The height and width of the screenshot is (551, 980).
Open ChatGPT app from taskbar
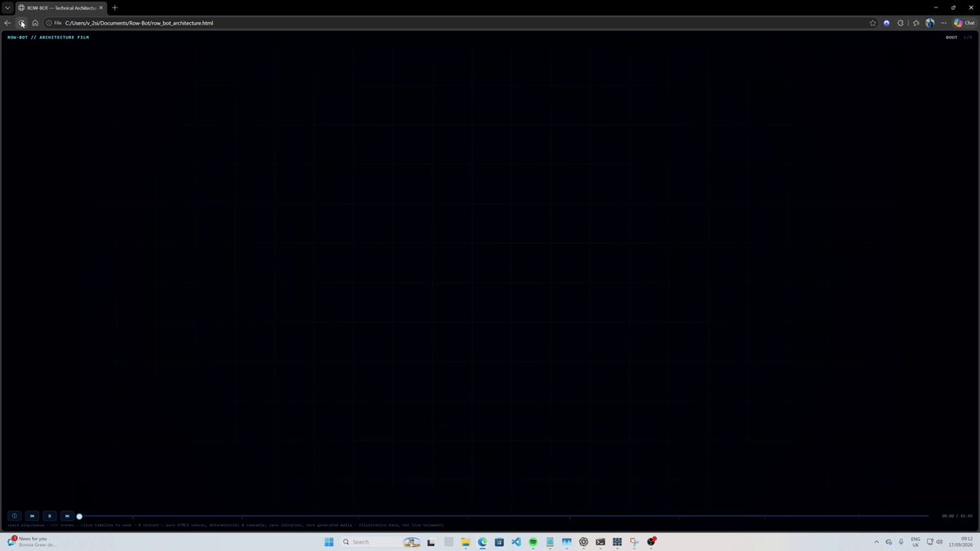tap(584, 541)
